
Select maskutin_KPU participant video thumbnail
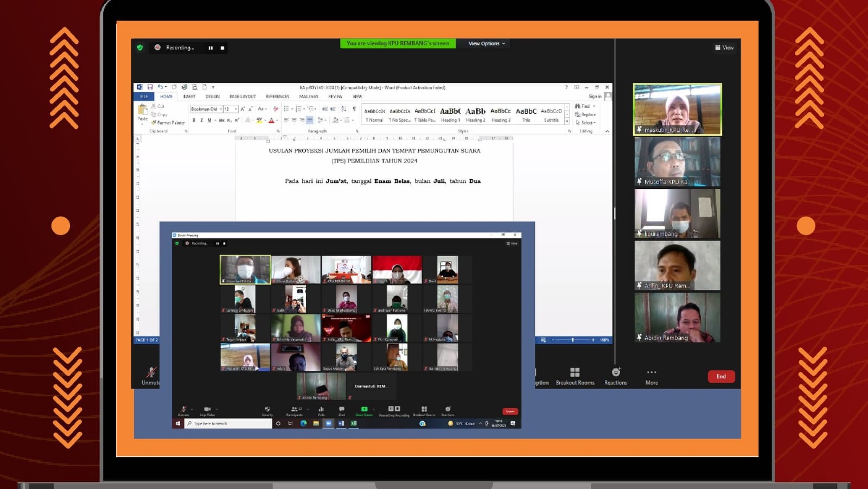(x=678, y=109)
